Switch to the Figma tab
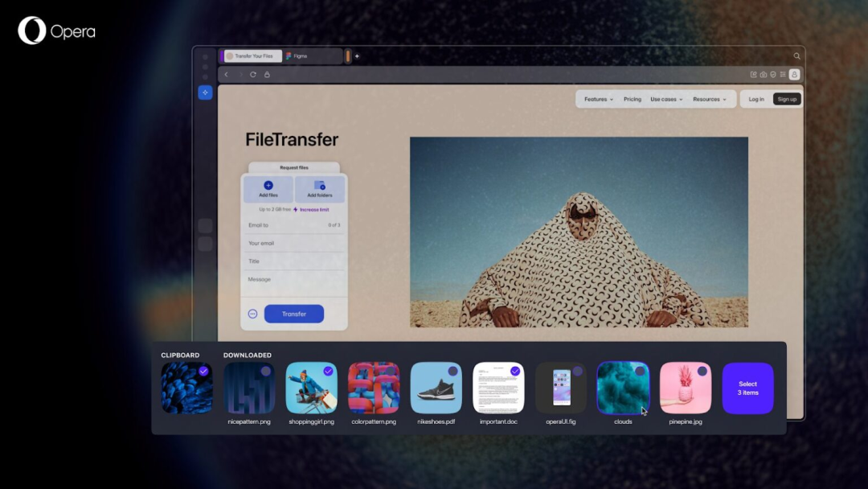Screen dimensions: 868x489 coord(313,56)
